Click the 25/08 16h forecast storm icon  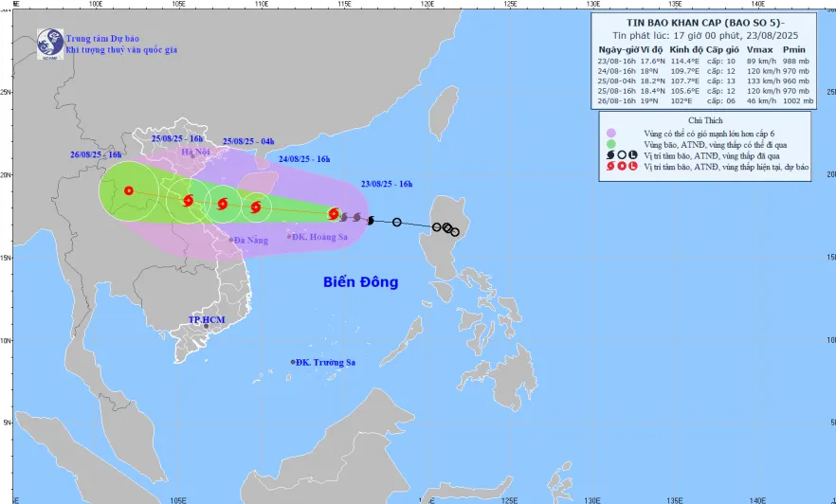point(188,200)
